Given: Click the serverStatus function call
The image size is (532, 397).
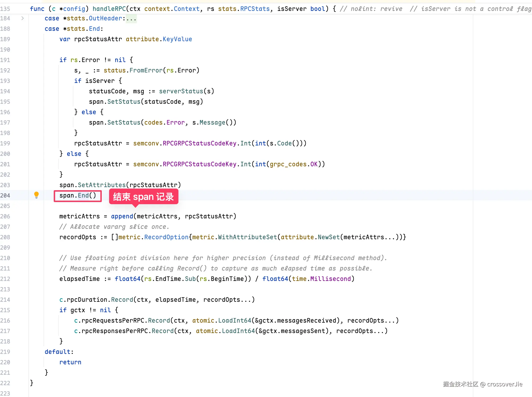Looking at the screenshot, I should (x=181, y=91).
